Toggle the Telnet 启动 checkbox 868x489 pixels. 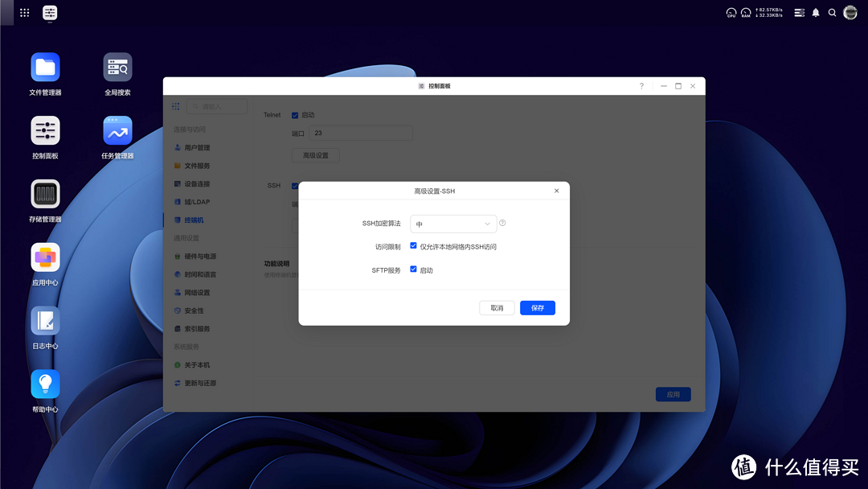tap(295, 115)
